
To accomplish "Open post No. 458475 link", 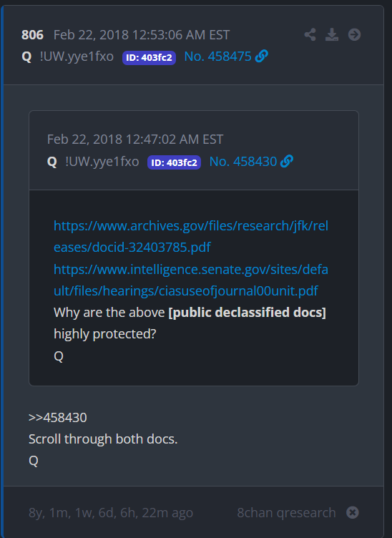I will pos(217,57).
